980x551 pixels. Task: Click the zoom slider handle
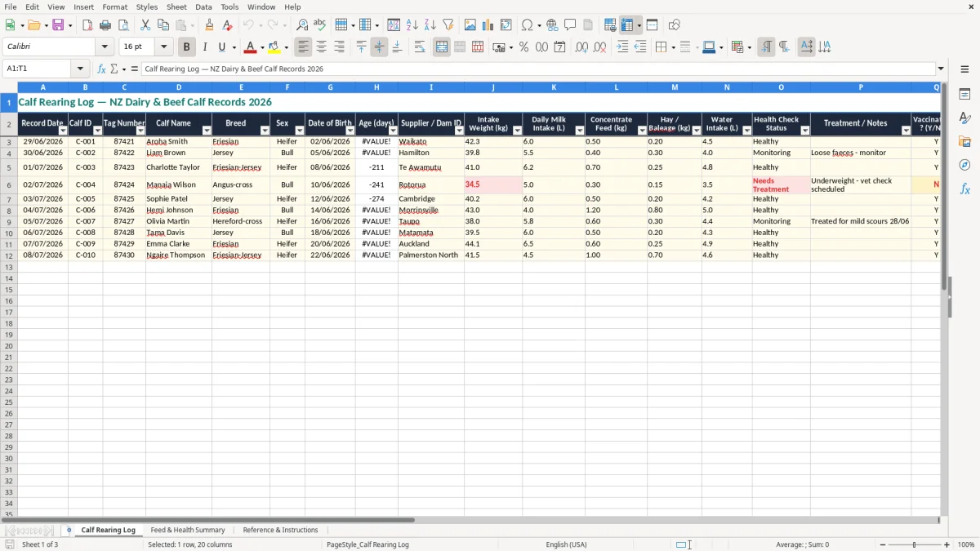915,544
